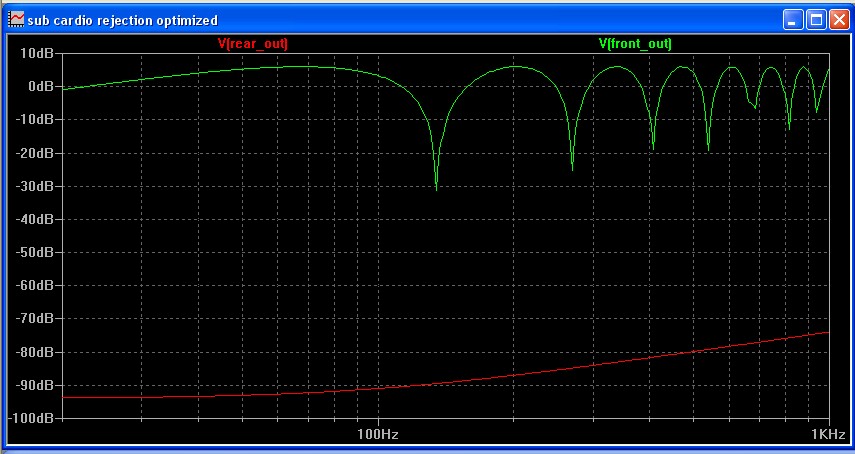Screen dimensions: 855x454
Task: Click the 100Hz frequency axis label
Action: coord(378,434)
